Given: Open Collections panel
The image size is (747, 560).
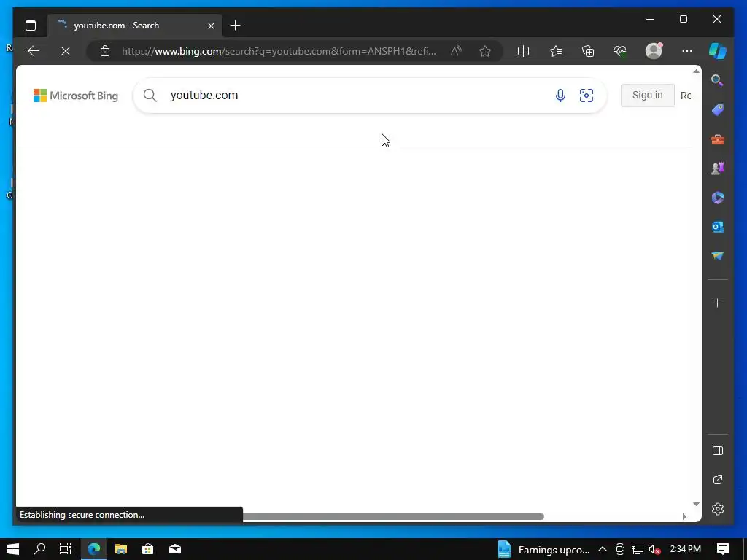Looking at the screenshot, I should 588,51.
